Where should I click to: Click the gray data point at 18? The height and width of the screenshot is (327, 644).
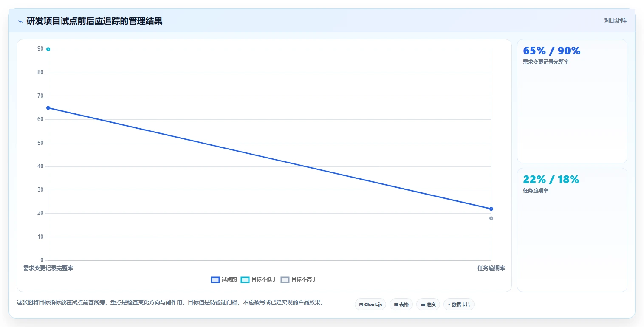click(x=491, y=218)
